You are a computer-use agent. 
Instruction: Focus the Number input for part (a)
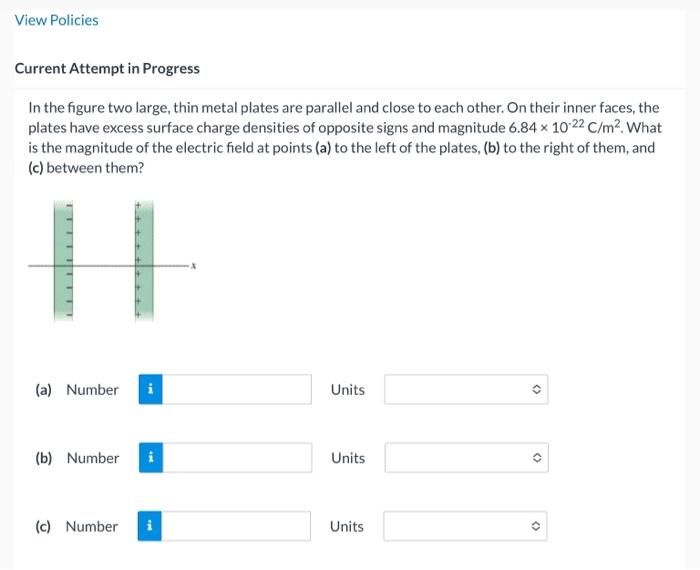tap(237, 389)
